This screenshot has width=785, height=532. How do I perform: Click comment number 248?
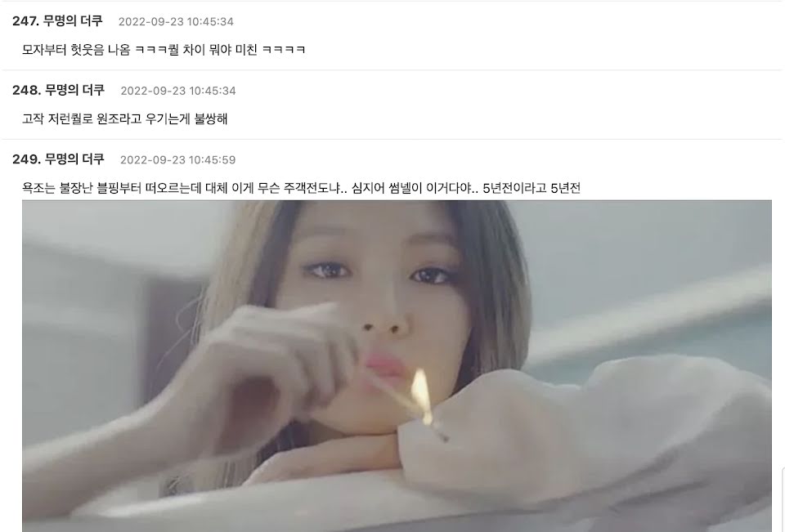(26, 90)
